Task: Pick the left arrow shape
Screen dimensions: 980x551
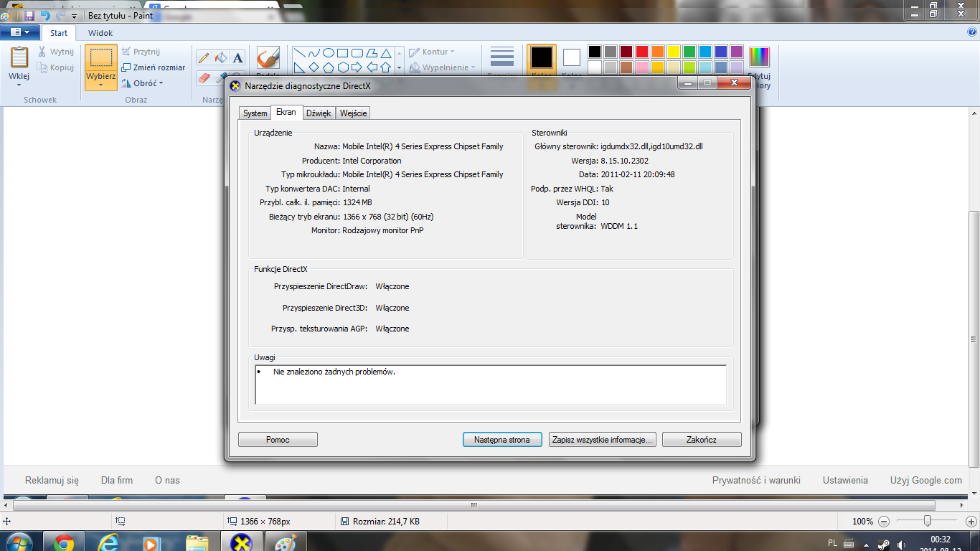Action: 372,67
